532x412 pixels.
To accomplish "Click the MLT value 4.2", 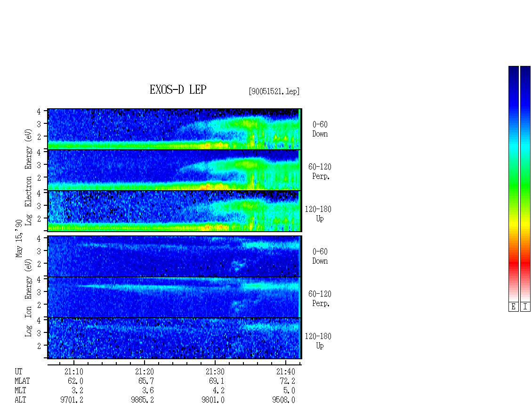I will pos(218,391).
